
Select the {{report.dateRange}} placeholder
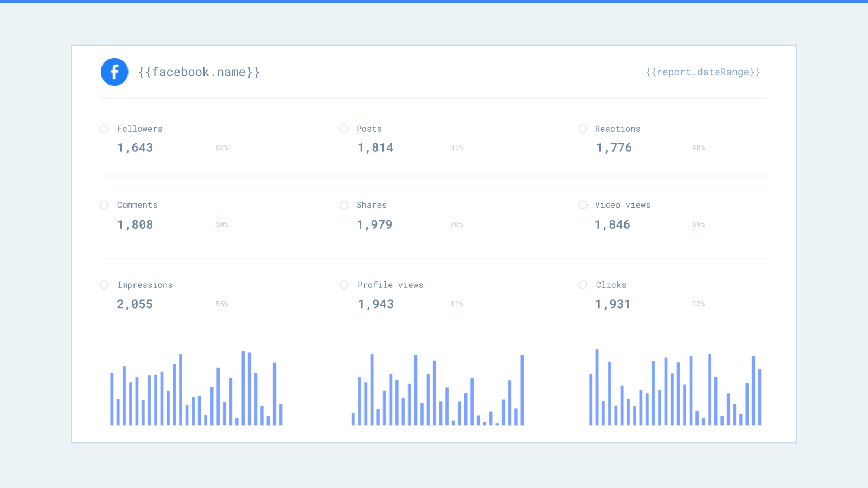[703, 72]
